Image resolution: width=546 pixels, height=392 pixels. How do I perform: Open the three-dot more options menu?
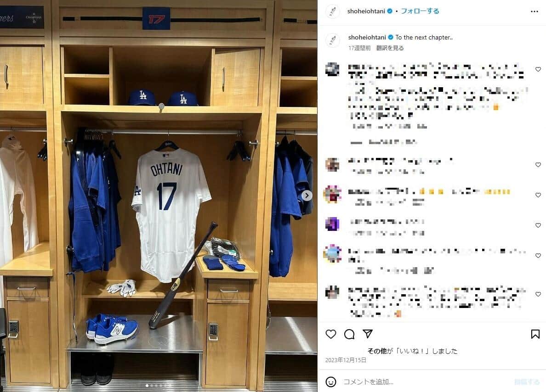(x=534, y=11)
